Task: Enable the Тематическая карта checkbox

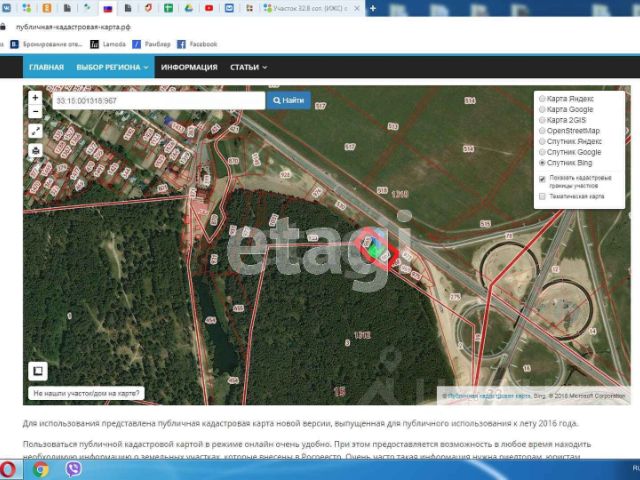Action: [542, 196]
